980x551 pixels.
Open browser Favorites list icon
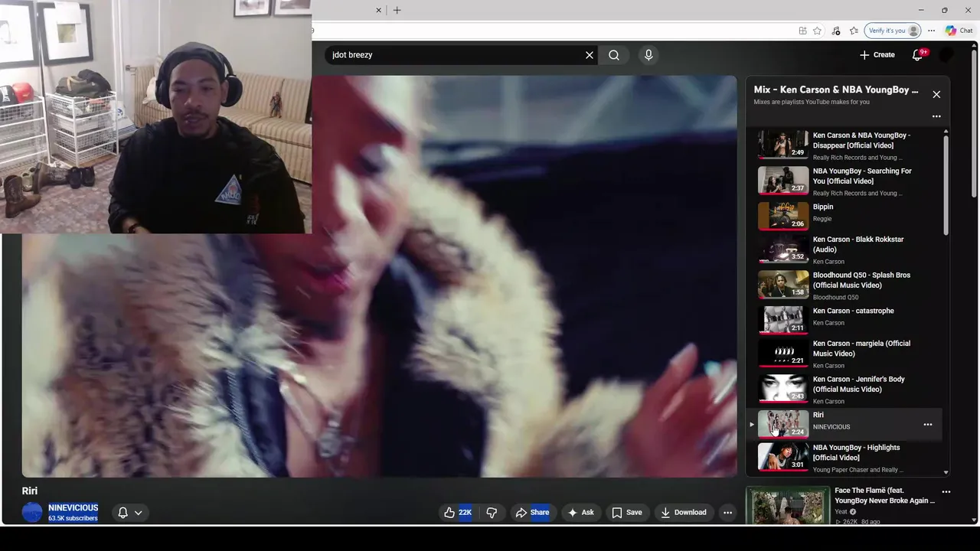coord(854,31)
